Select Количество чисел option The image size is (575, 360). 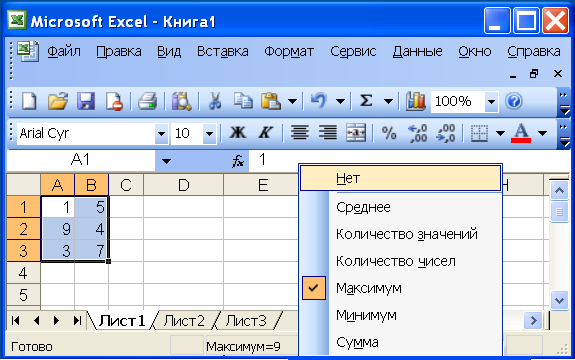(x=401, y=261)
